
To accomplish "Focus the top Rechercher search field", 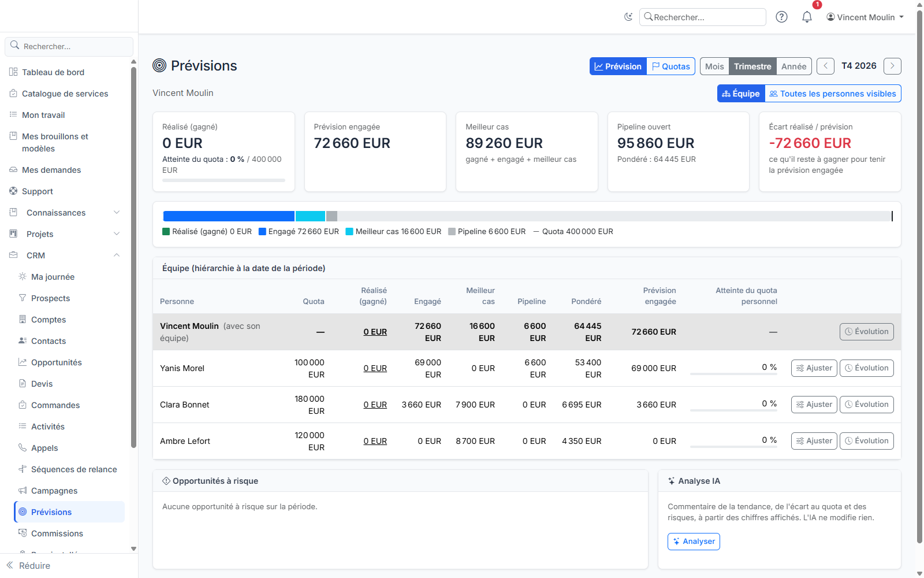I will 702,17.
